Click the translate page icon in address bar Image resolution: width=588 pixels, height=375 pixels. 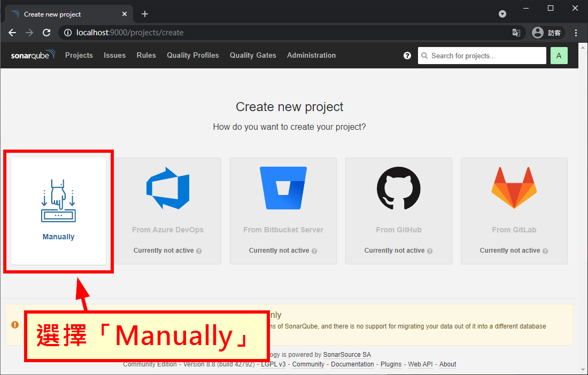point(516,33)
